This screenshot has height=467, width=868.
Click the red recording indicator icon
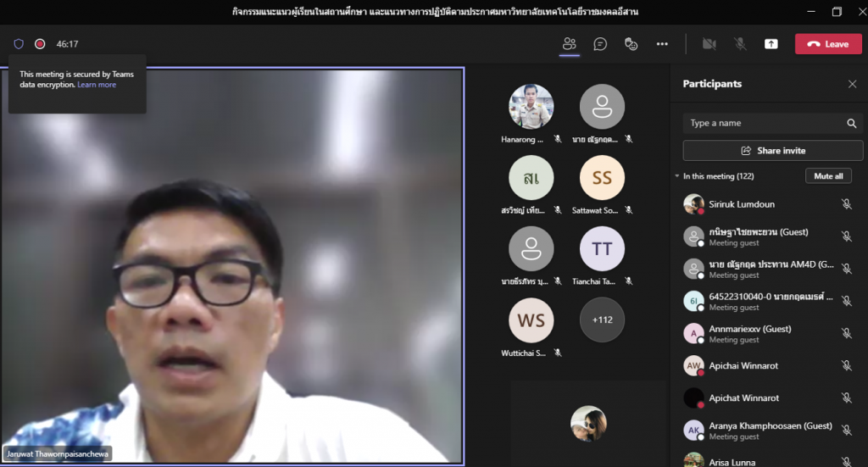40,44
